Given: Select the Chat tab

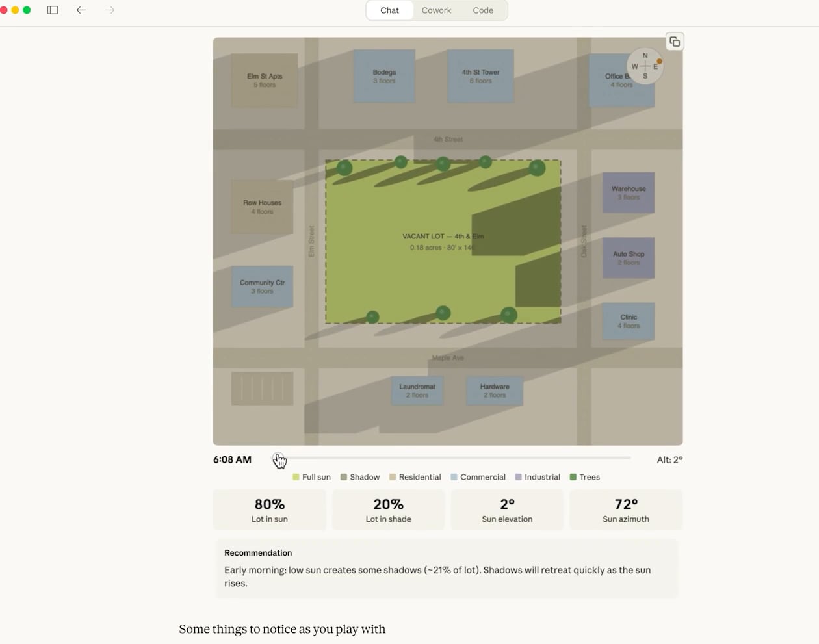Looking at the screenshot, I should [x=389, y=10].
